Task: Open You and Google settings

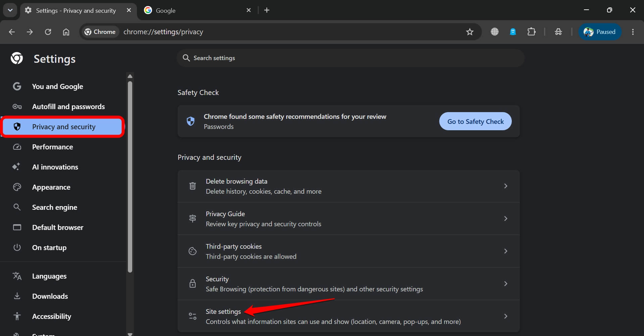Action: (63, 87)
